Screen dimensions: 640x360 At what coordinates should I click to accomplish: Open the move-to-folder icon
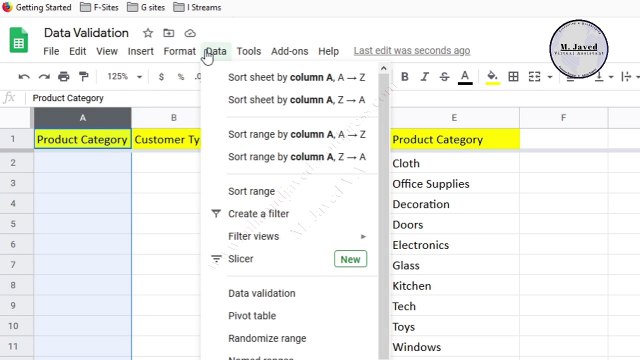coord(169,33)
